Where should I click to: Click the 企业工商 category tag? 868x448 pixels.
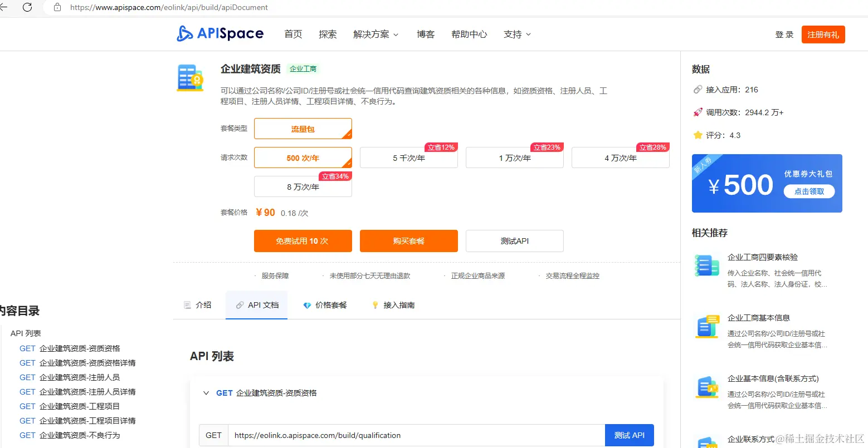(303, 69)
